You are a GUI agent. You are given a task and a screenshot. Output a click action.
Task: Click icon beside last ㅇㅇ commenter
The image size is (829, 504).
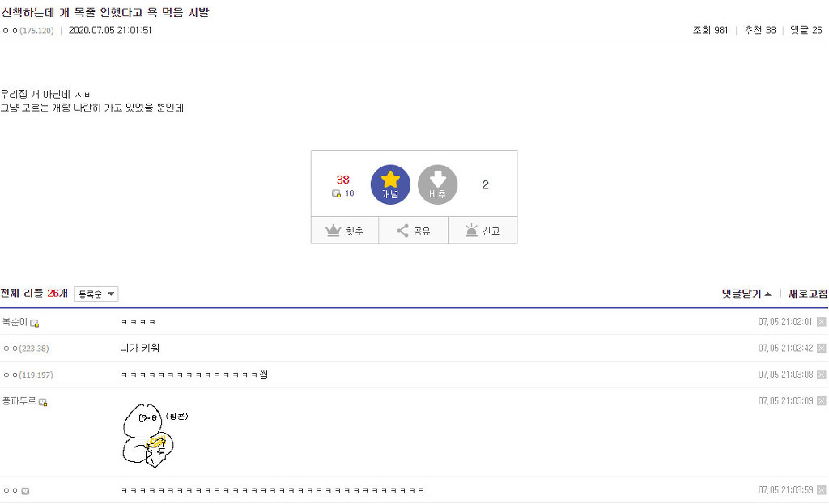pyautogui.click(x=25, y=491)
